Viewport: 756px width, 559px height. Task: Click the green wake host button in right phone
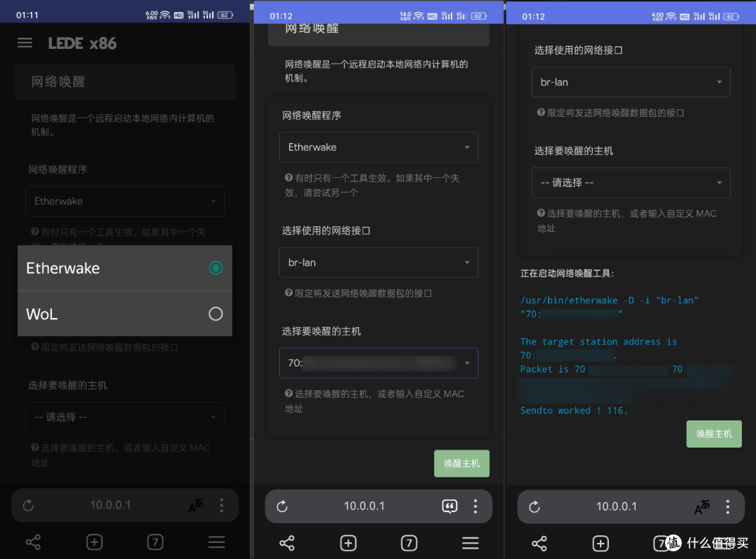click(714, 434)
